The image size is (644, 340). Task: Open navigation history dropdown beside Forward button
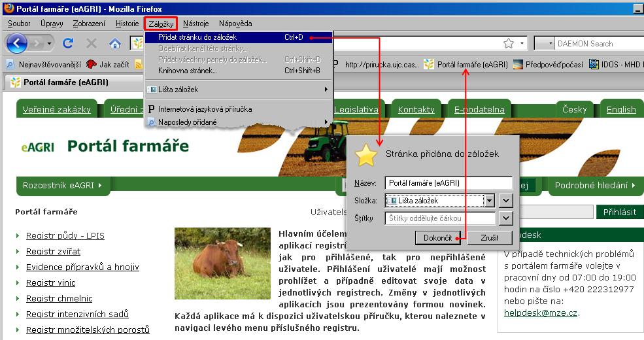coord(49,43)
